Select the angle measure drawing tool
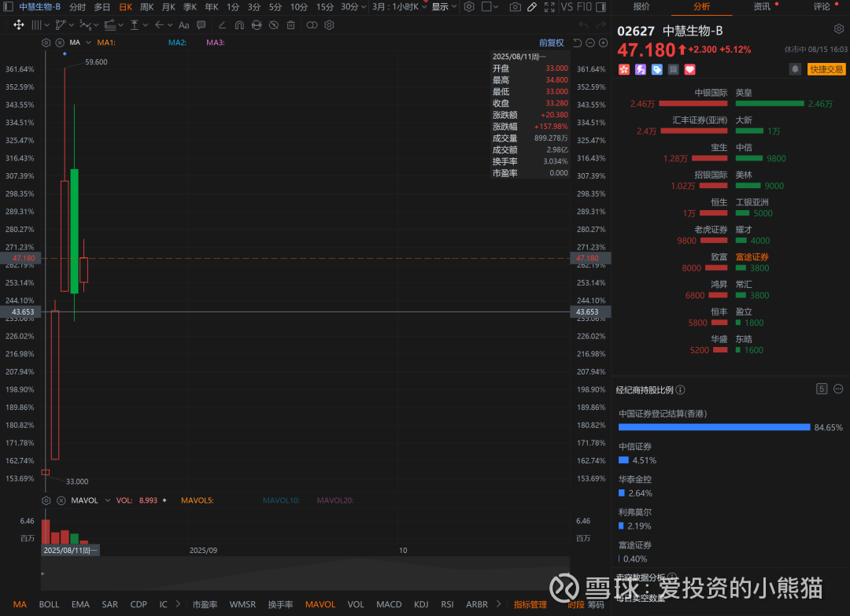This screenshot has height=616, width=850. 222,25
